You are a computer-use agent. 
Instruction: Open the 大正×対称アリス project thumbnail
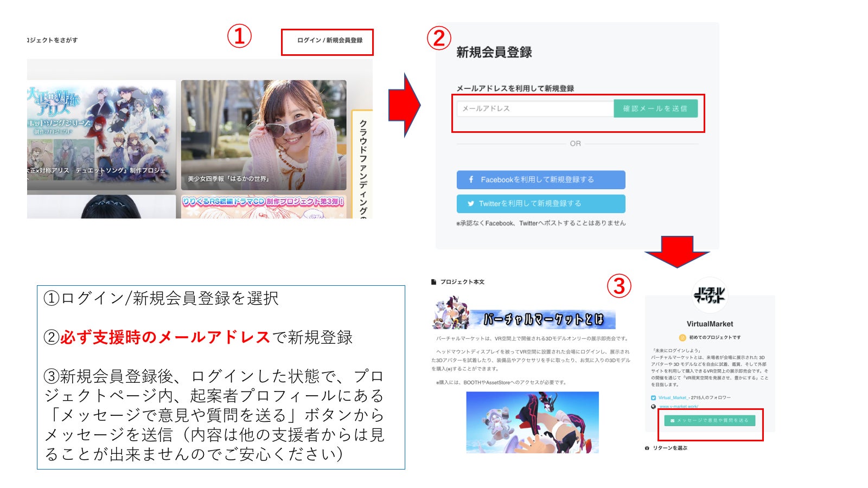(x=101, y=134)
